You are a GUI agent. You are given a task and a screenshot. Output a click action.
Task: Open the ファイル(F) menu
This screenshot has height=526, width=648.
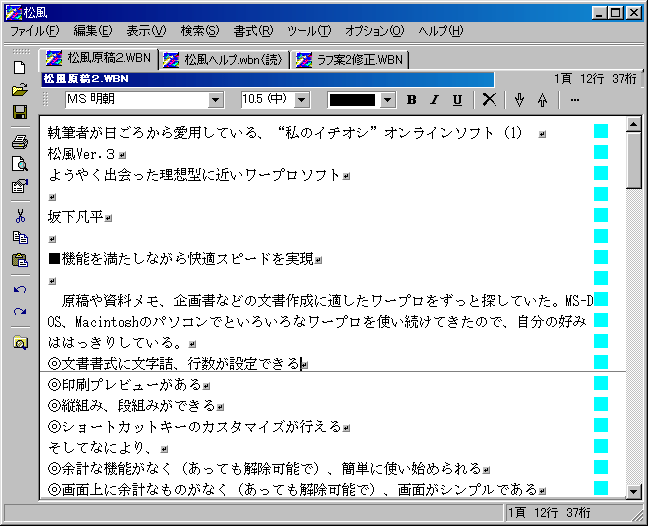[x=35, y=31]
